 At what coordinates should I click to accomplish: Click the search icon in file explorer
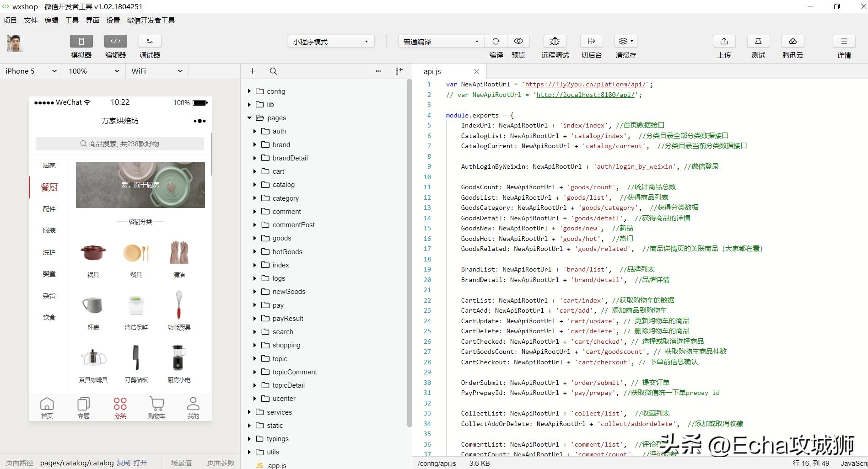click(273, 71)
